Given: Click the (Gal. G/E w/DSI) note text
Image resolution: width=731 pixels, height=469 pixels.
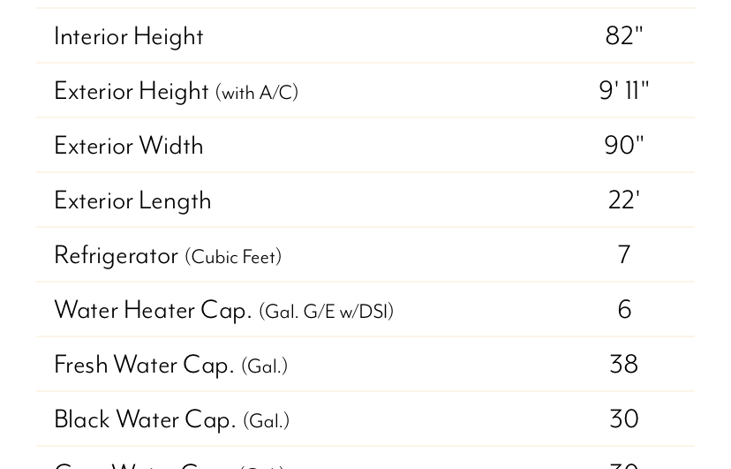Looking at the screenshot, I should pyautogui.click(x=326, y=311).
